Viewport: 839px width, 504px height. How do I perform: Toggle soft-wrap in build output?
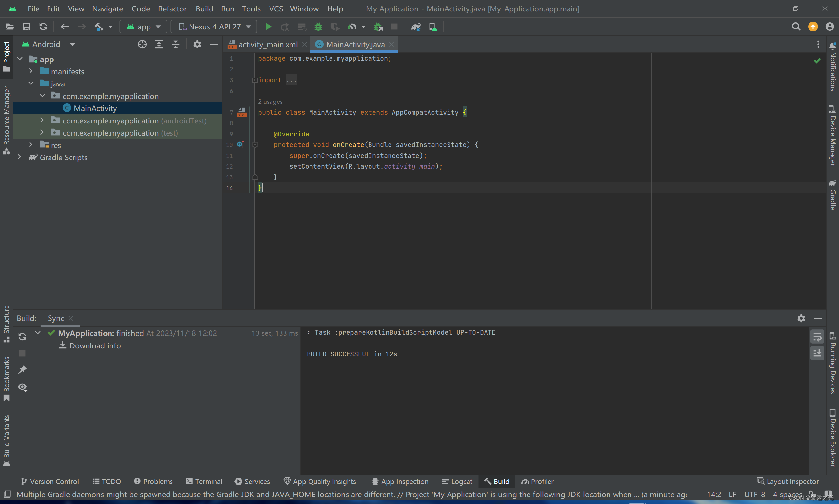point(817,337)
